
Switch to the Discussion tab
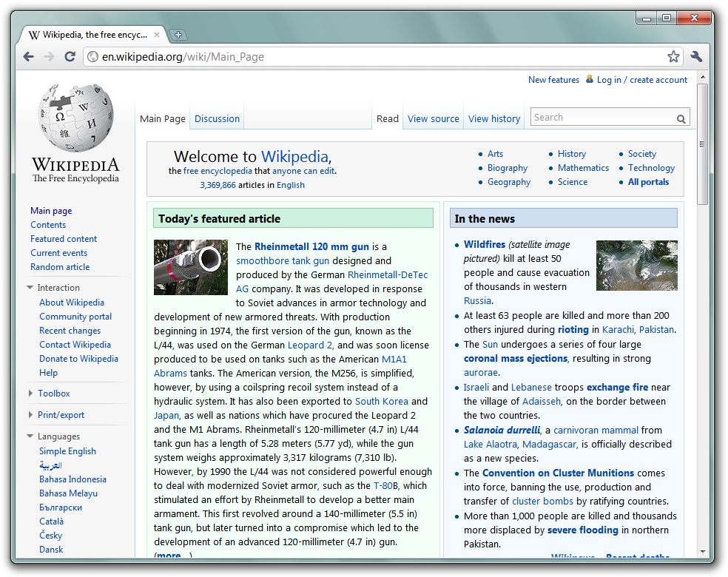tap(217, 119)
